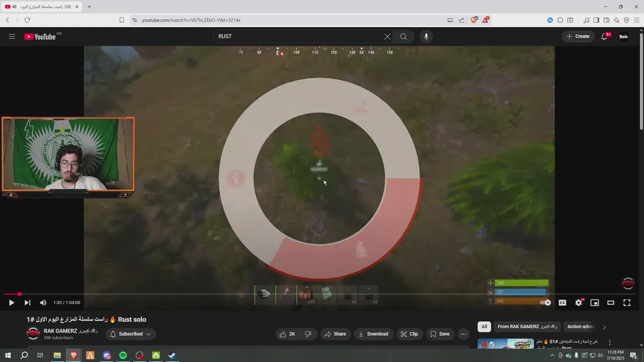This screenshot has height=362, width=644.
Task: Open the account avatar menu
Action: [x=623, y=36]
